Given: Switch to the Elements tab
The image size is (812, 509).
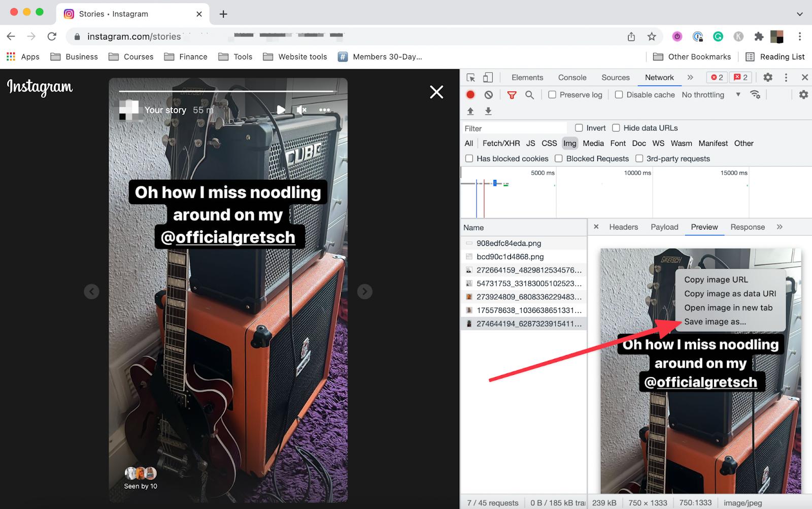Looking at the screenshot, I should pyautogui.click(x=527, y=77).
